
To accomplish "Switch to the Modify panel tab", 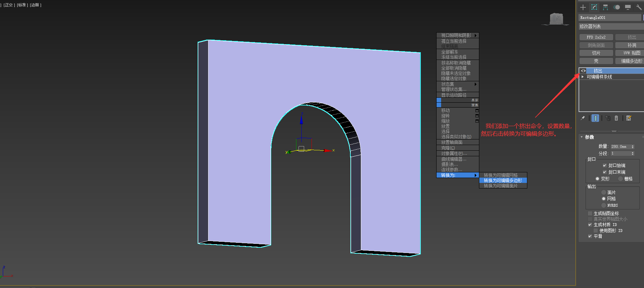I will pyautogui.click(x=594, y=7).
